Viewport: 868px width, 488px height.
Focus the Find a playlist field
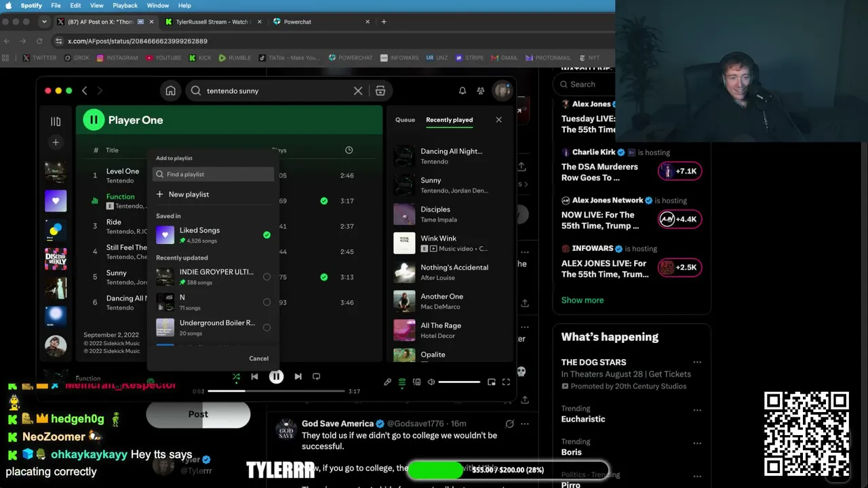213,174
